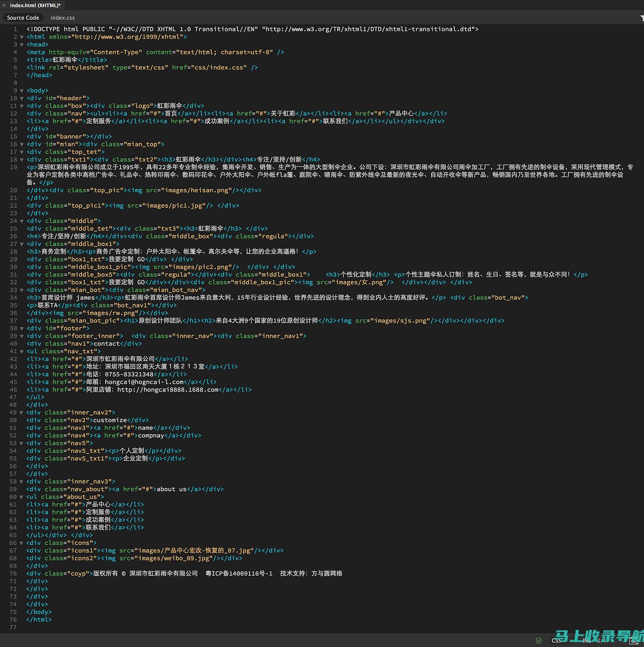Click the title tag text 虹彩雨伞
This screenshot has width=644, height=647.
coord(65,60)
